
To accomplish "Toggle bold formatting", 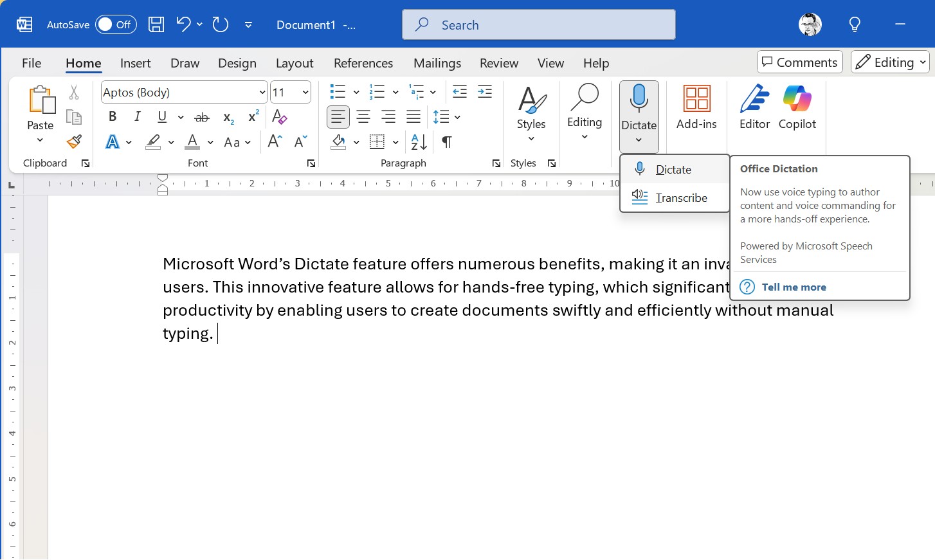I will coord(113,116).
